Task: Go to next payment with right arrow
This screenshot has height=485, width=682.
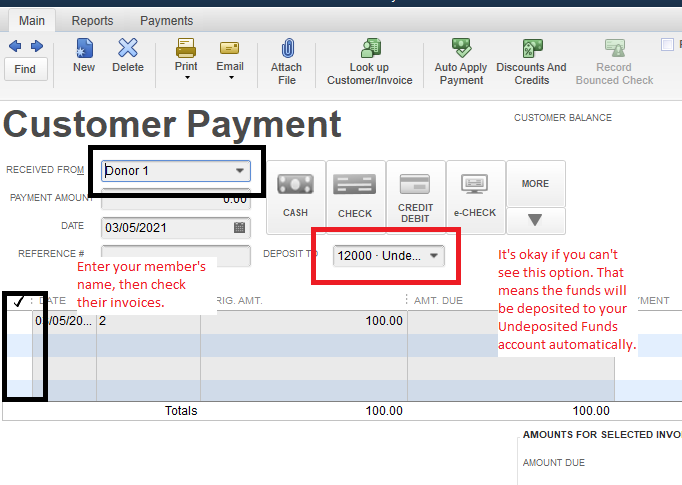Action: click(x=37, y=46)
